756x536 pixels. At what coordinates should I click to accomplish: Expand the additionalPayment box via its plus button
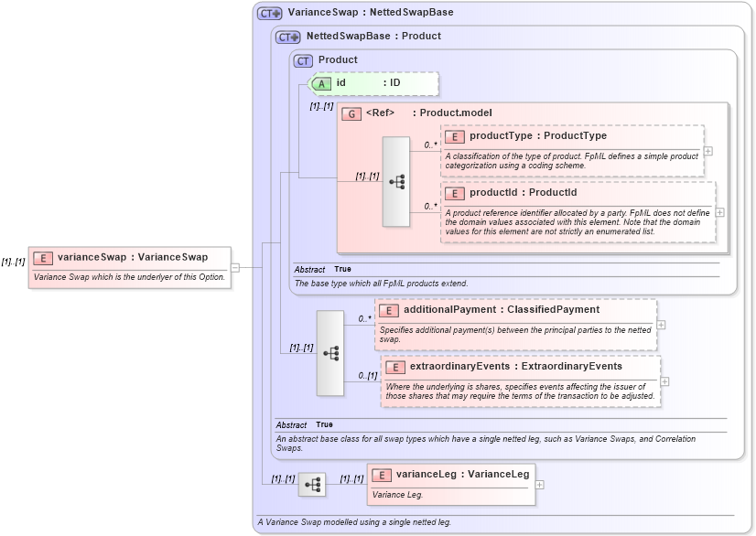[661, 325]
